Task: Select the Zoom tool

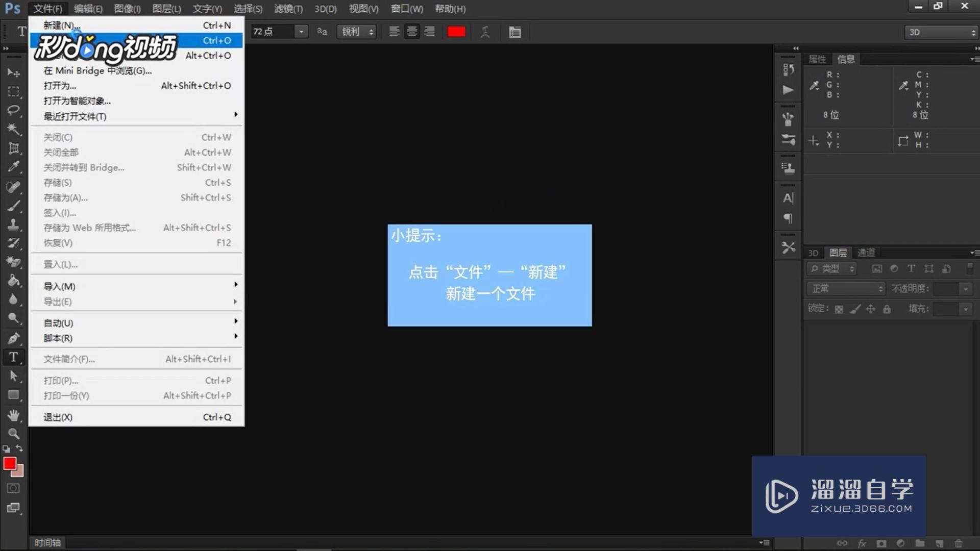Action: [13, 433]
